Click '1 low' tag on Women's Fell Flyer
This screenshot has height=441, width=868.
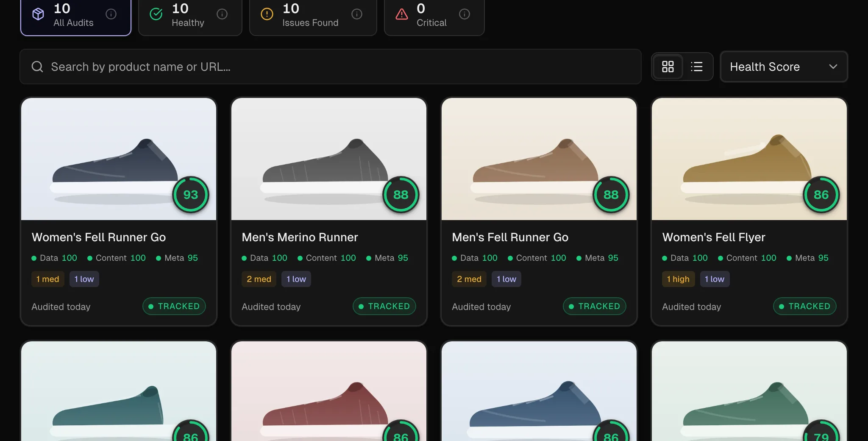point(715,279)
